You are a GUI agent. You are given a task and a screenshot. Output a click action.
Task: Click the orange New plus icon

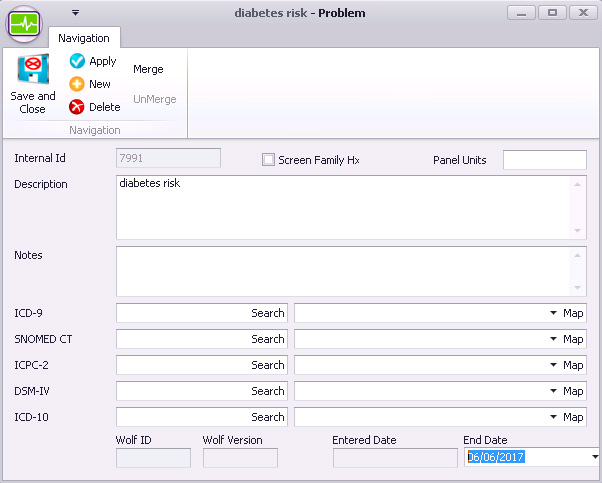click(x=77, y=84)
